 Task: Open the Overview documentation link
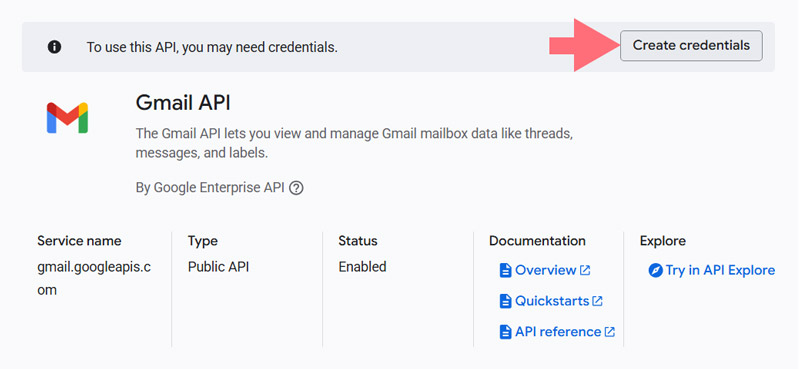(x=545, y=270)
